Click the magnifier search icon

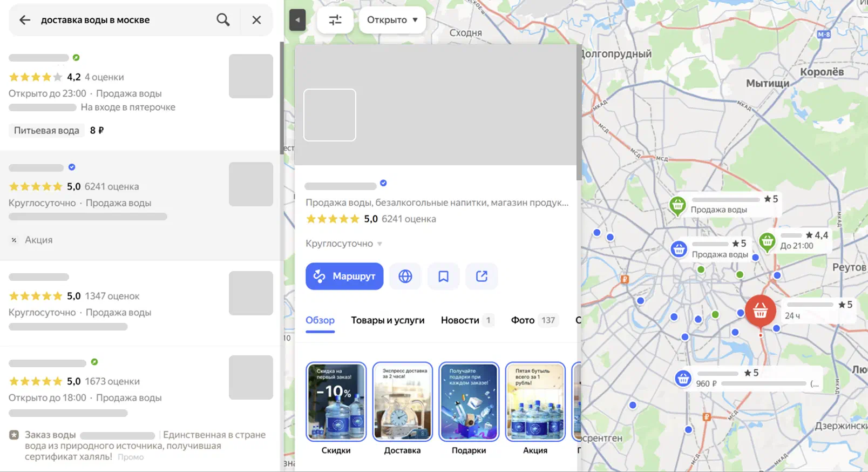point(223,20)
